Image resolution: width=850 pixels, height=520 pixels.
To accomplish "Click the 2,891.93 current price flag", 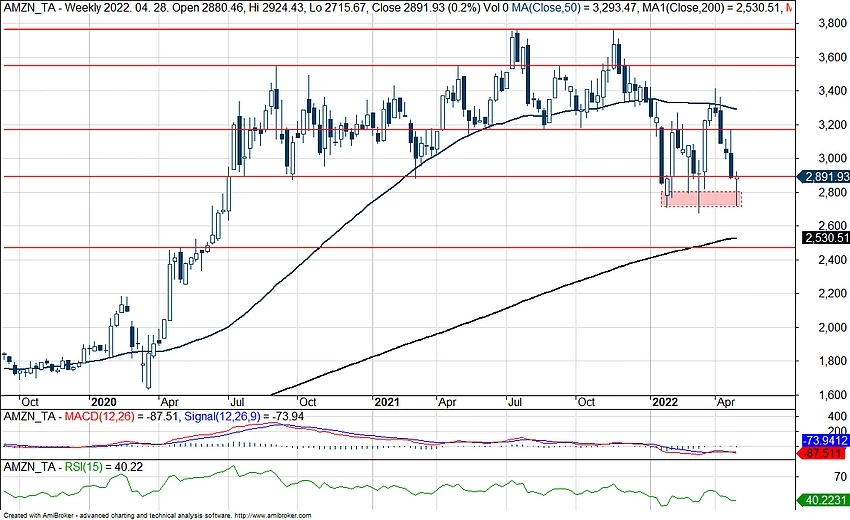I will click(824, 177).
